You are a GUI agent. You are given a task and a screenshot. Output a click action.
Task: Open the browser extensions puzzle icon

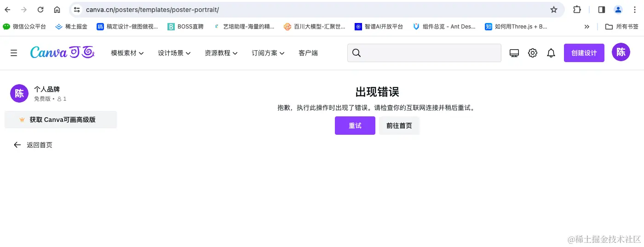[577, 10]
